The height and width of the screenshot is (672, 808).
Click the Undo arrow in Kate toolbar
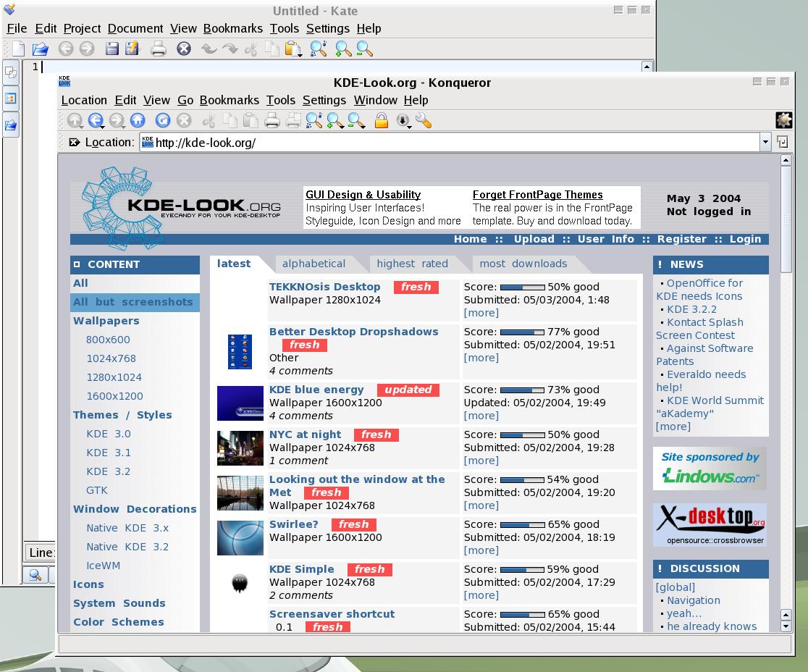(209, 49)
